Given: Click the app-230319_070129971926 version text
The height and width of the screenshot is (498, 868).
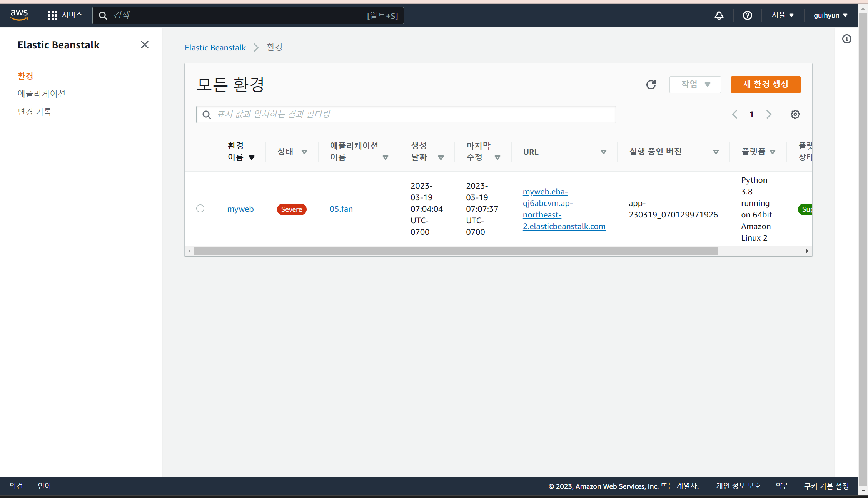Looking at the screenshot, I should [x=673, y=209].
